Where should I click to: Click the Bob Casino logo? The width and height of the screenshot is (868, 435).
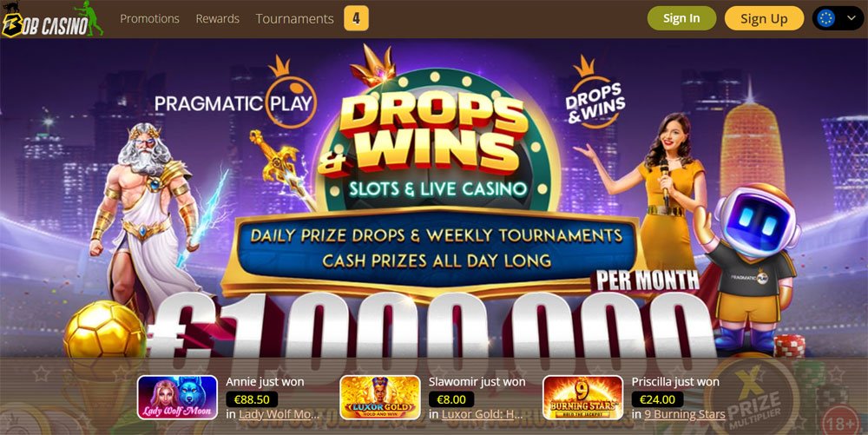(x=53, y=19)
